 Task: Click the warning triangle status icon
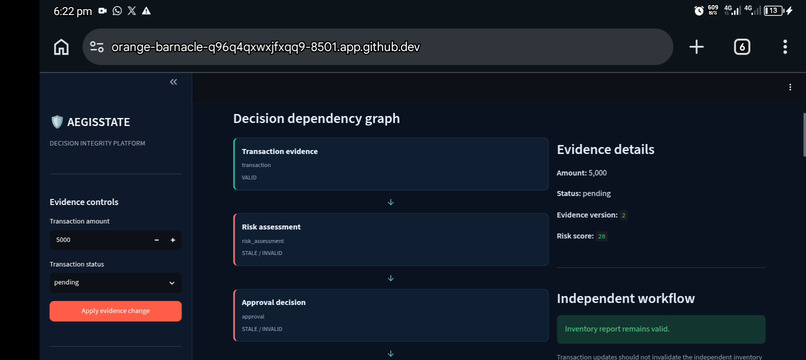[146, 11]
